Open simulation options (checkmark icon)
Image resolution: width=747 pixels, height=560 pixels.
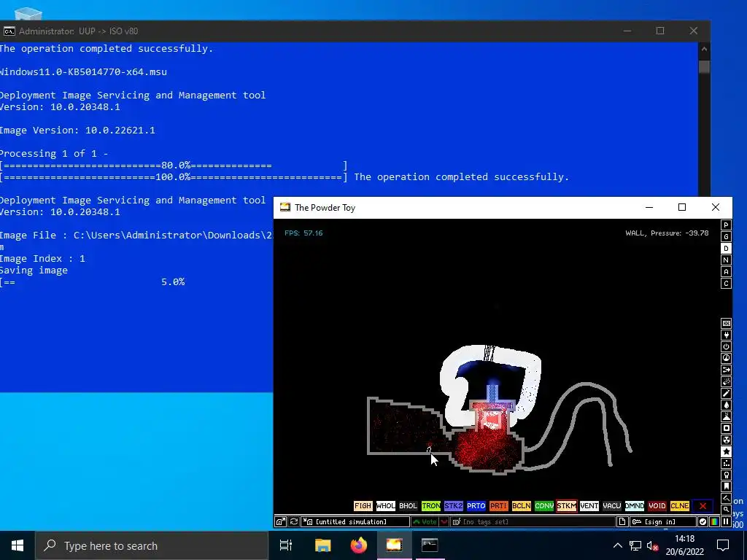pyautogui.click(x=703, y=522)
